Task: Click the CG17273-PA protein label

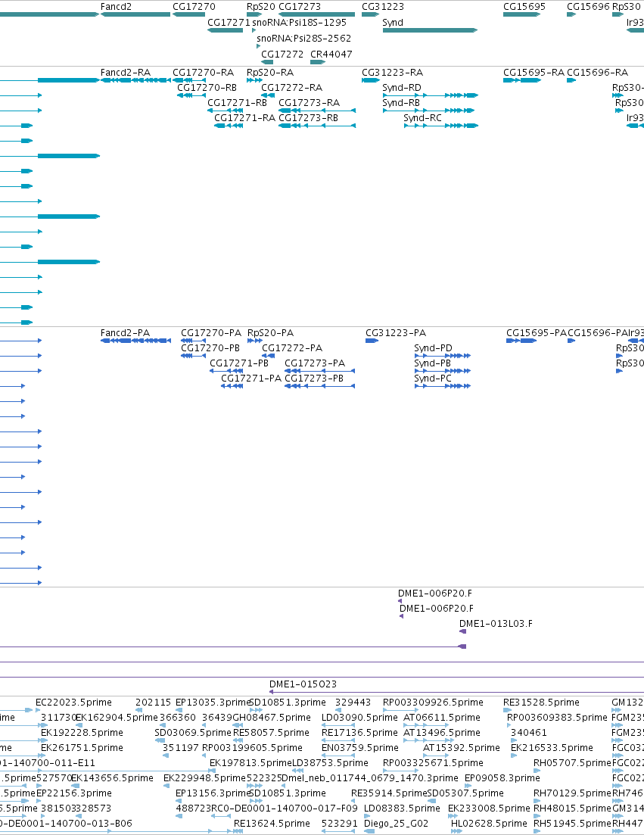Action: [315, 363]
